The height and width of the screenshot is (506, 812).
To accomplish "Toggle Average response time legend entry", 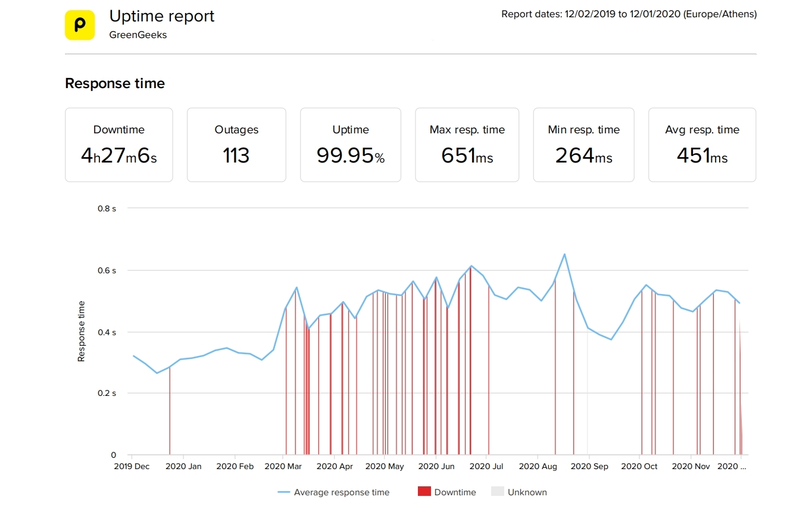I will pos(334,492).
